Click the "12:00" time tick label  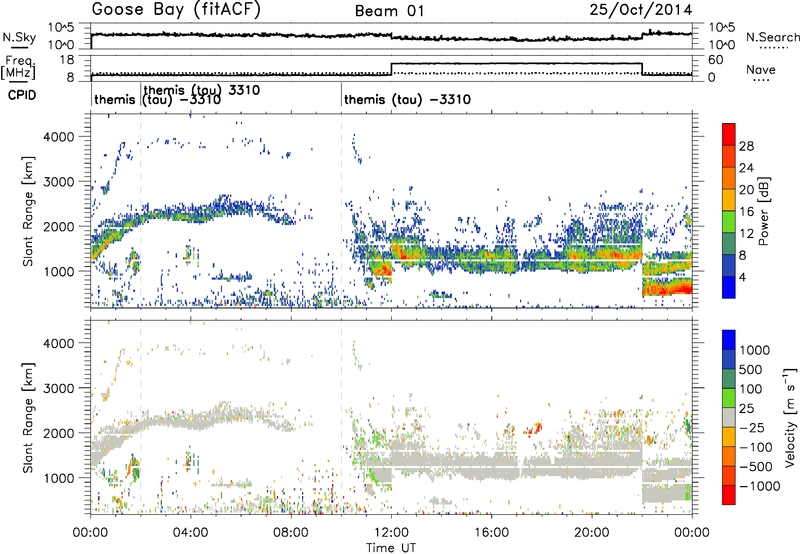click(391, 533)
